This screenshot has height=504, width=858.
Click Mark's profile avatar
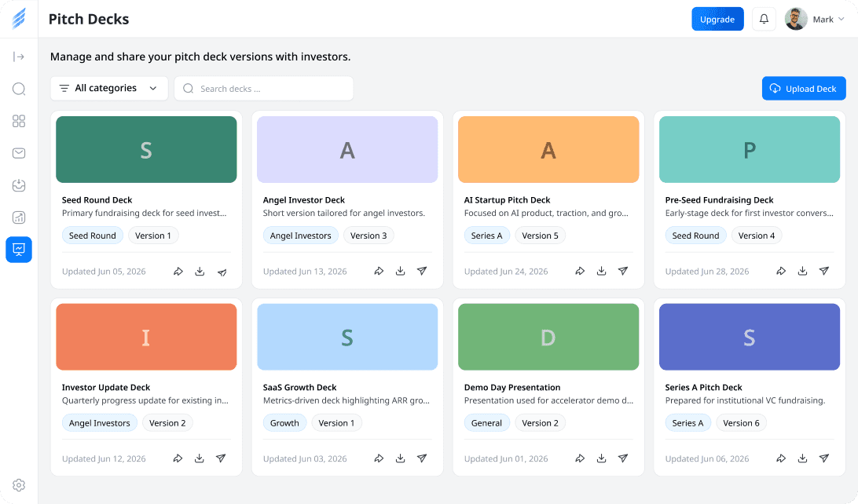point(796,19)
